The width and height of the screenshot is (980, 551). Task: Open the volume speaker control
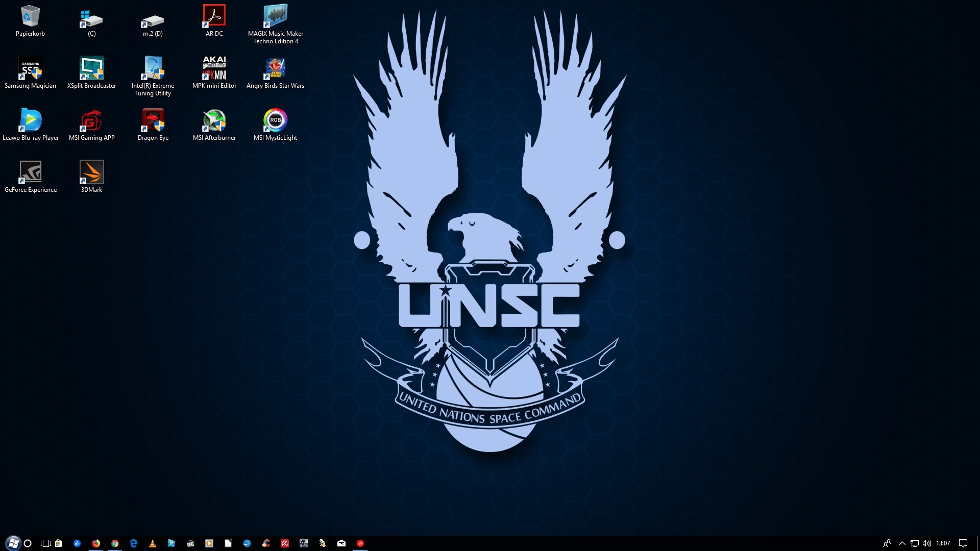[x=927, y=543]
